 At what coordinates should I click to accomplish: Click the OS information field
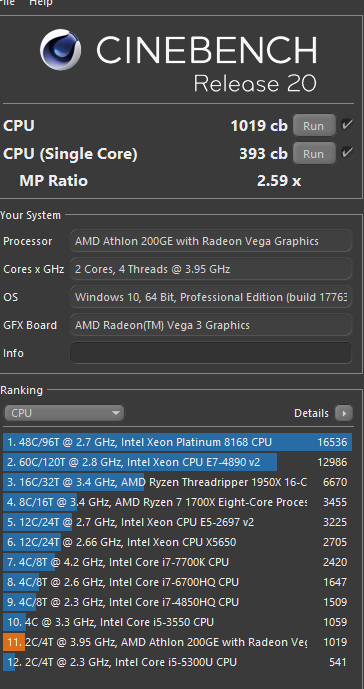click(x=211, y=297)
